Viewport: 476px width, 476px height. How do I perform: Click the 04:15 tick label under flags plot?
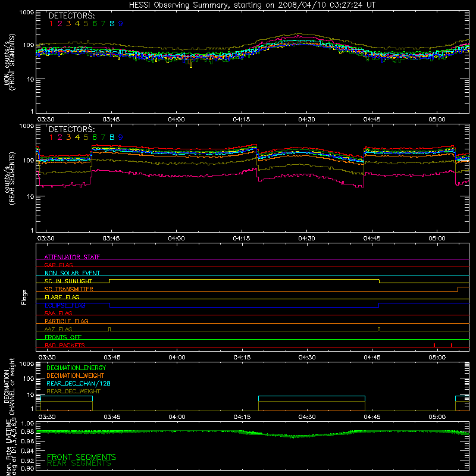point(242,358)
